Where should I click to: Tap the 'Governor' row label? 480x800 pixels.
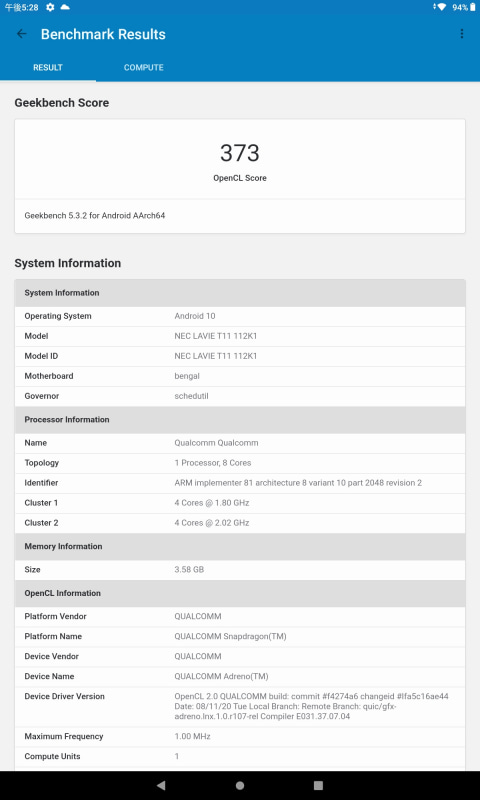[x=42, y=396]
